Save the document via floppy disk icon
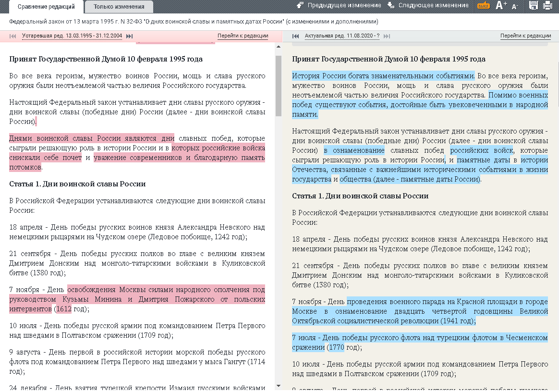 tap(534, 5)
